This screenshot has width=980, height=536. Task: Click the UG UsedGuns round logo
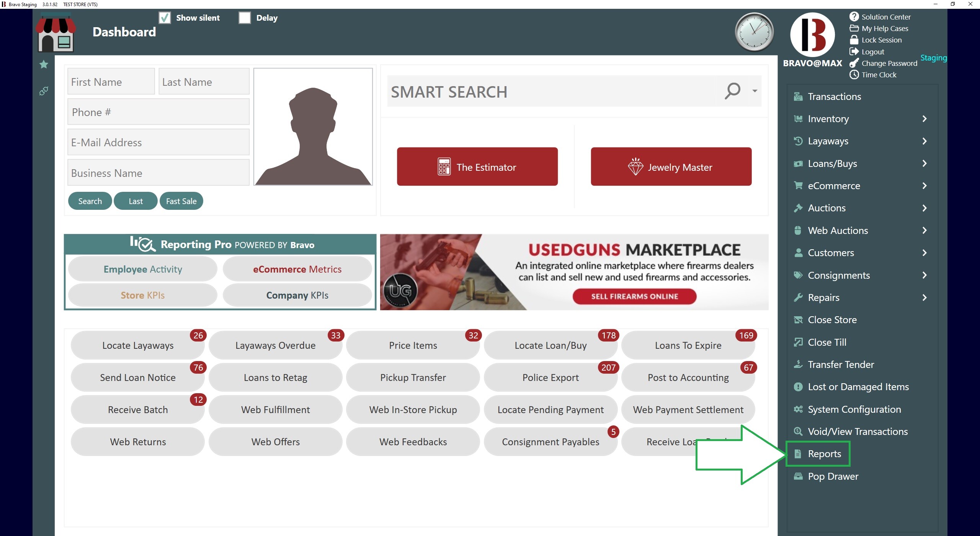(x=400, y=290)
